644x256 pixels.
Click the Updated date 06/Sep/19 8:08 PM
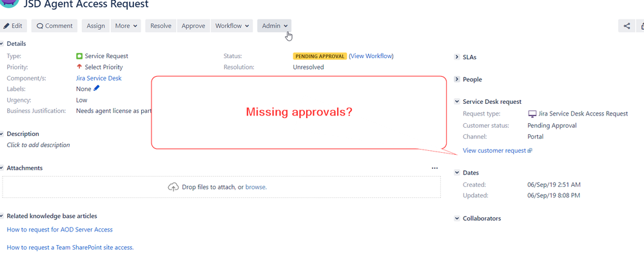coord(554,195)
